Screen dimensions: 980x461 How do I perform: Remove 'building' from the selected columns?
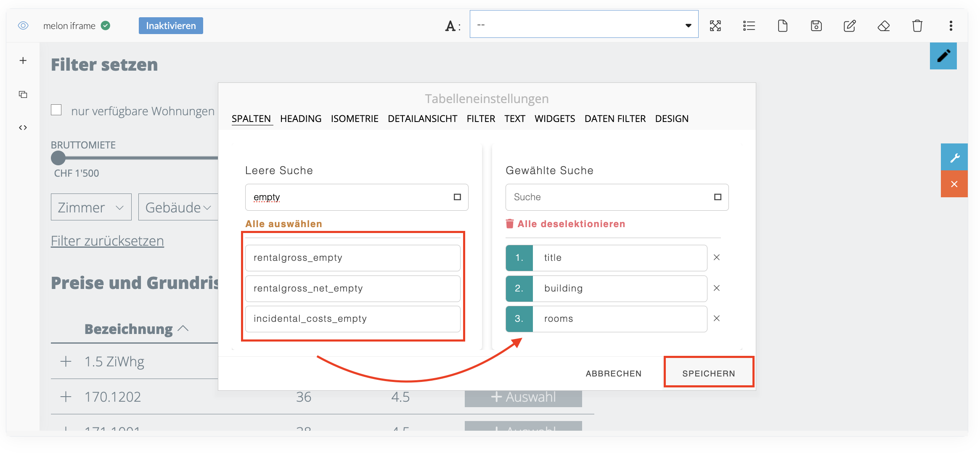[x=717, y=288]
